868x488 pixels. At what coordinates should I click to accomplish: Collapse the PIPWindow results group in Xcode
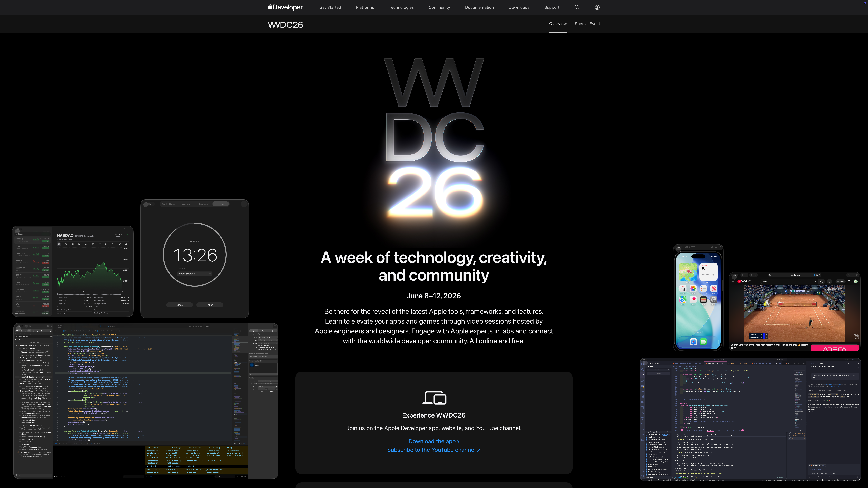(x=16, y=384)
